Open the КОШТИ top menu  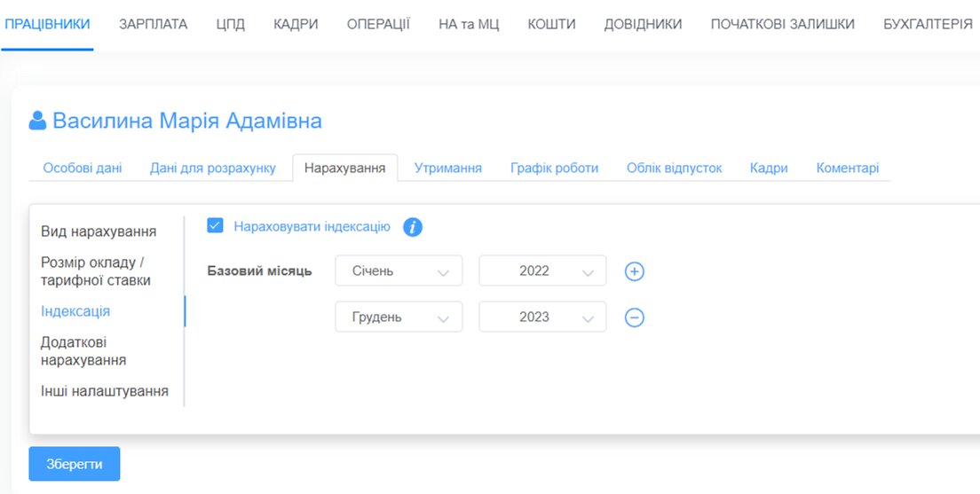click(x=551, y=24)
